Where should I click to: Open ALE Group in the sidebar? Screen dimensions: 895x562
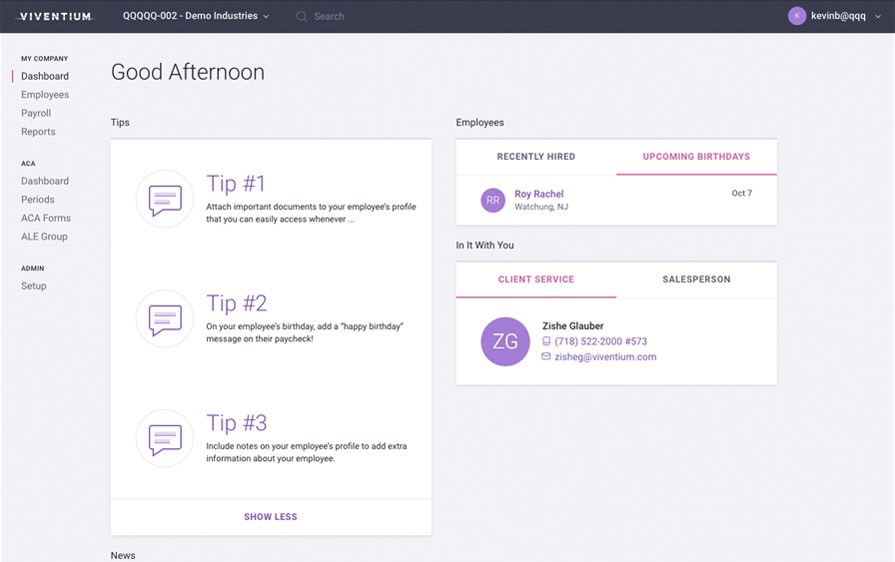click(44, 236)
